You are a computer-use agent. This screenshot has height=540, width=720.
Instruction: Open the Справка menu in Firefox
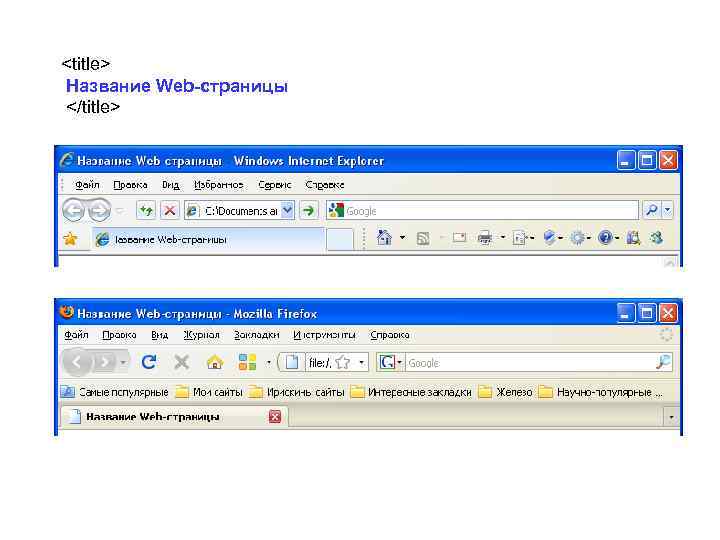click(x=390, y=335)
